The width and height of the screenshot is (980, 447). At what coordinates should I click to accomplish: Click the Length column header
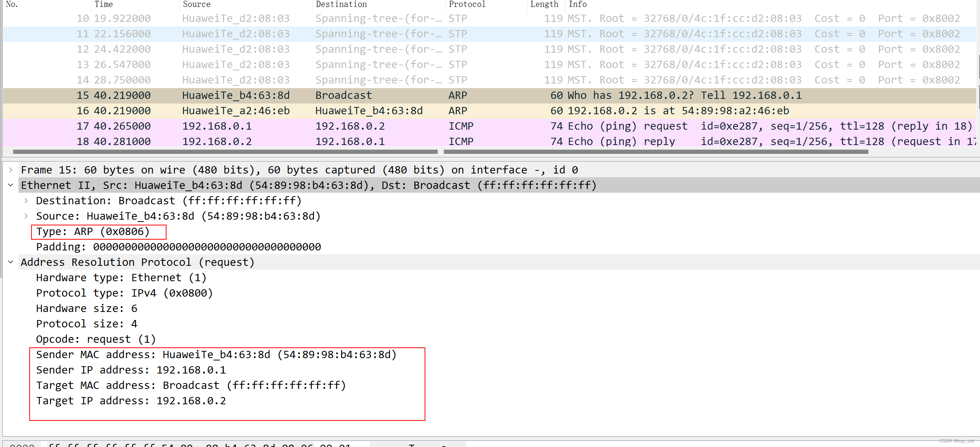click(544, 4)
